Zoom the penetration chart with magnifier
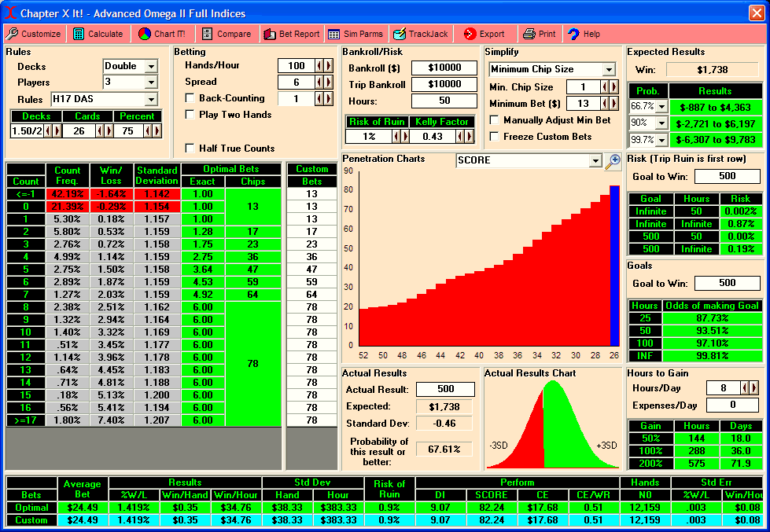Screen dimensions: 770x532 (x=613, y=161)
